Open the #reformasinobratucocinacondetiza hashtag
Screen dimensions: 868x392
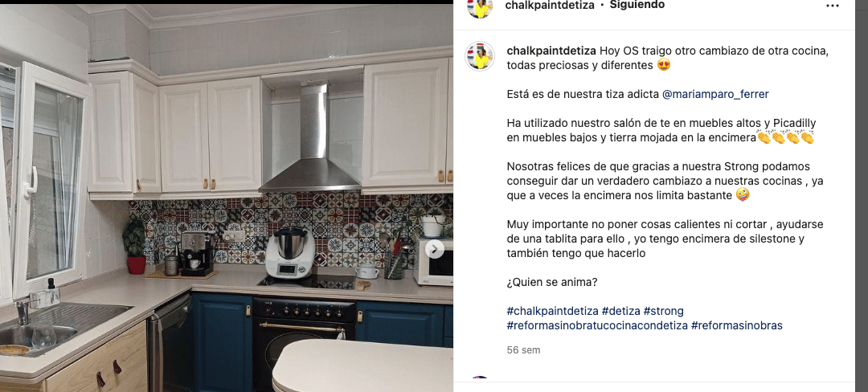[x=597, y=325]
